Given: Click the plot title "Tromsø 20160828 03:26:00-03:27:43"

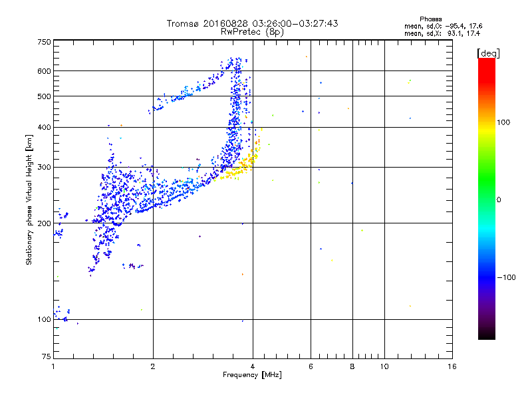Looking at the screenshot, I should pos(252,23).
